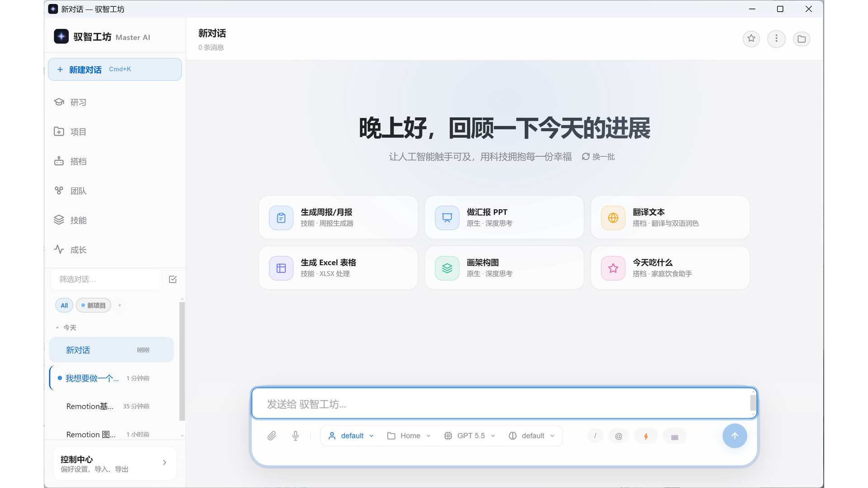Click the microphone voice input icon
This screenshot has width=868, height=488.
point(295,436)
